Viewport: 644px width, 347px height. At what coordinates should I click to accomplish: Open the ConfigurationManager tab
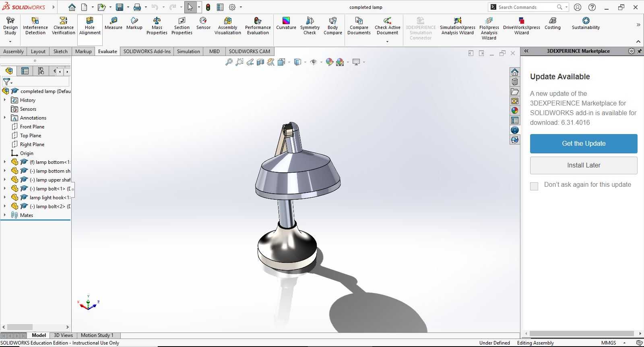click(41, 71)
